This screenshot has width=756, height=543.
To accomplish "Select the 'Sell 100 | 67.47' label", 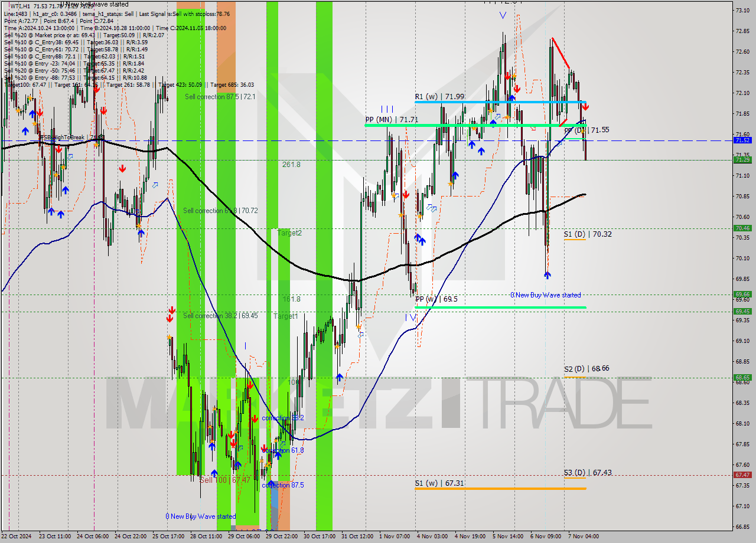I will [x=225, y=480].
